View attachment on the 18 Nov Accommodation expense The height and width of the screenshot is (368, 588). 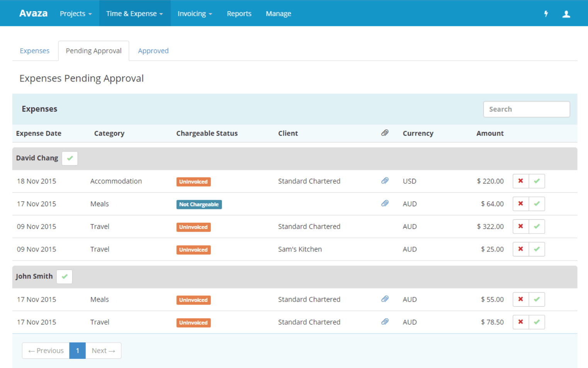pos(385,181)
